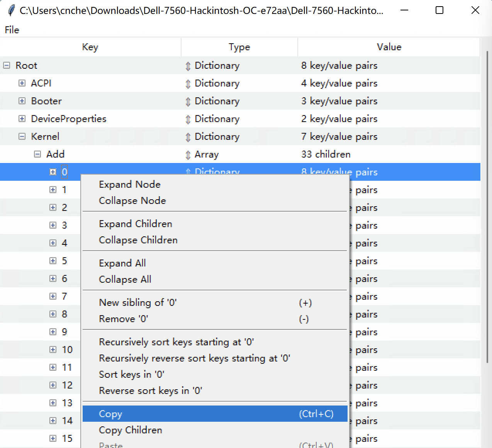Click '7 key/value pairs' Kernel value
Screen dimensions: 492x448
(339, 136)
